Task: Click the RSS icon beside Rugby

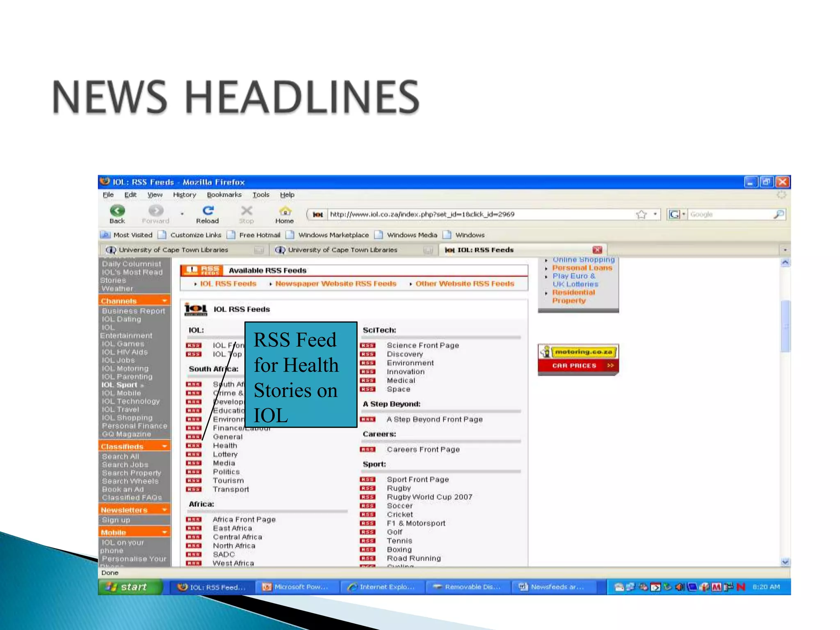Action: click(x=367, y=488)
